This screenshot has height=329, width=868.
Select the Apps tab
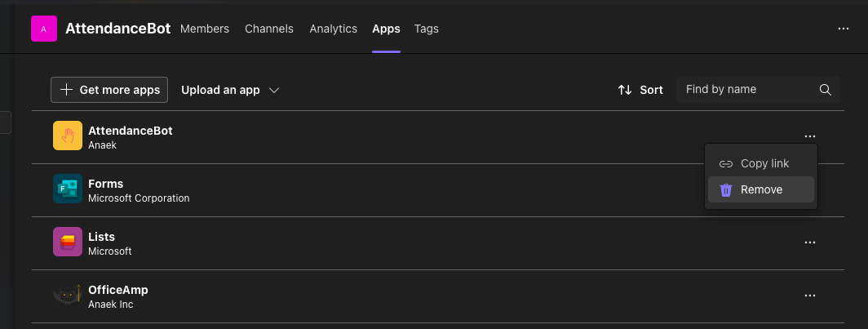386,29
